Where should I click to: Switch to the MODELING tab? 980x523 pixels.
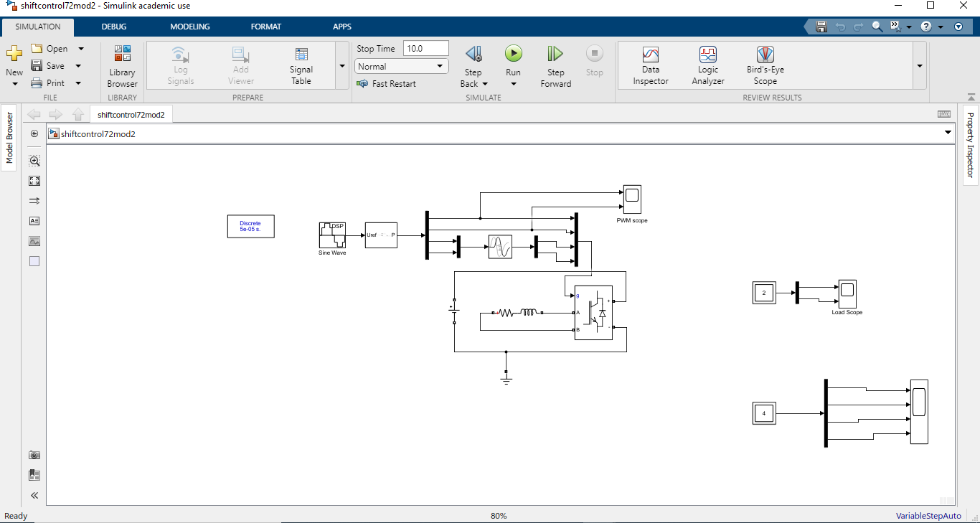(190, 27)
